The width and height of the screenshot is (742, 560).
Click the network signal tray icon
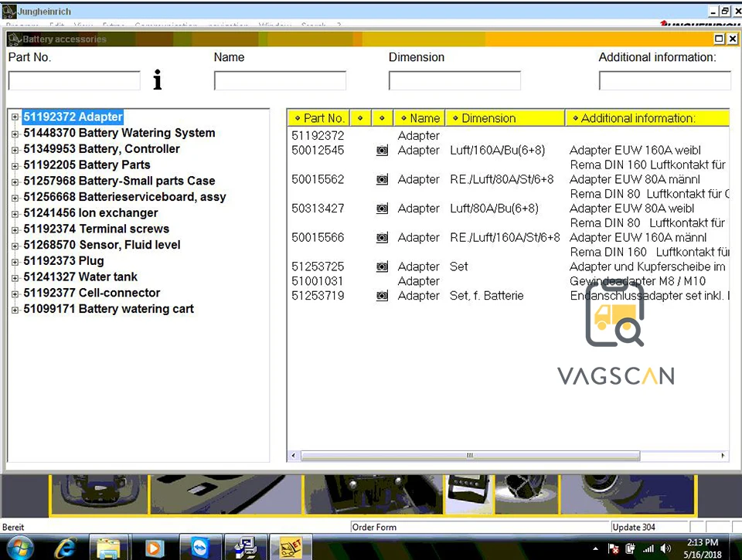[648, 548]
